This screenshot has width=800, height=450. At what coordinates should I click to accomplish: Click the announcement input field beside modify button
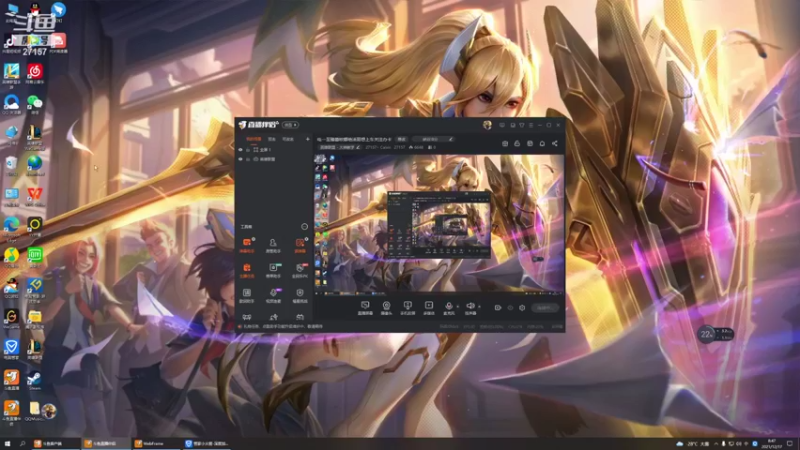pyautogui.click(x=433, y=139)
